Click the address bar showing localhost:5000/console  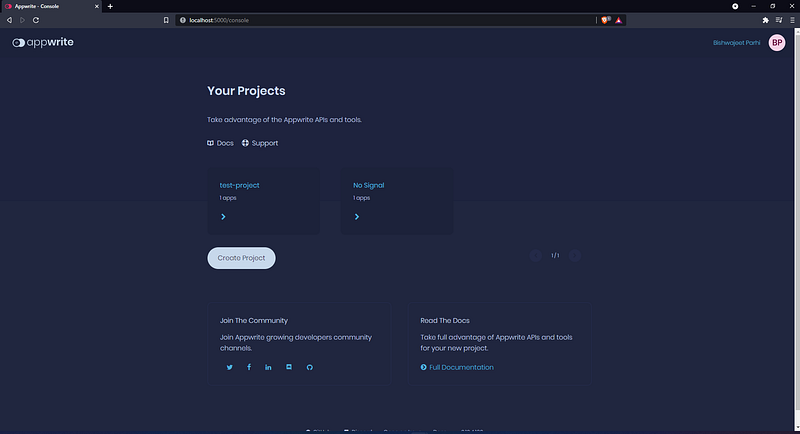[x=388, y=20]
